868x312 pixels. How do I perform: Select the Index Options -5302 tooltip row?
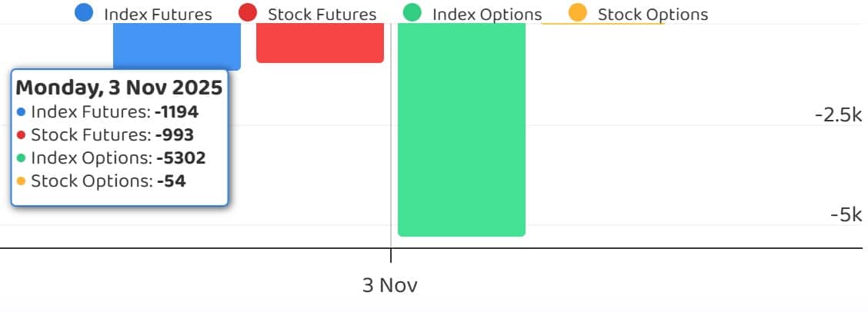(110, 158)
